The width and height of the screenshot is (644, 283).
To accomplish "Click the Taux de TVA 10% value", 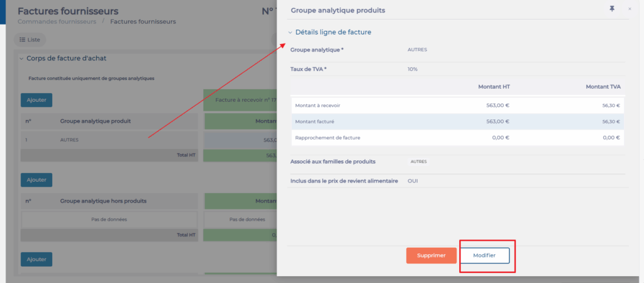I will (413, 69).
